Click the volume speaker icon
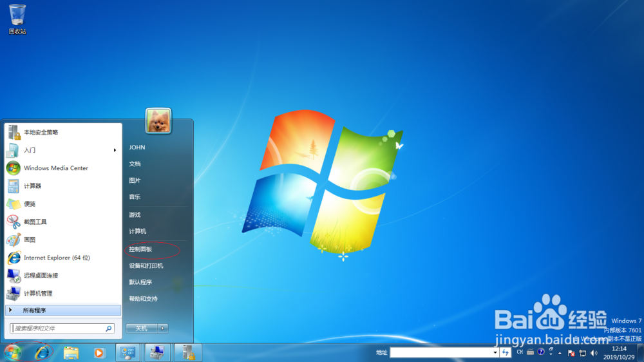The width and height of the screenshot is (644, 362). 594,353
